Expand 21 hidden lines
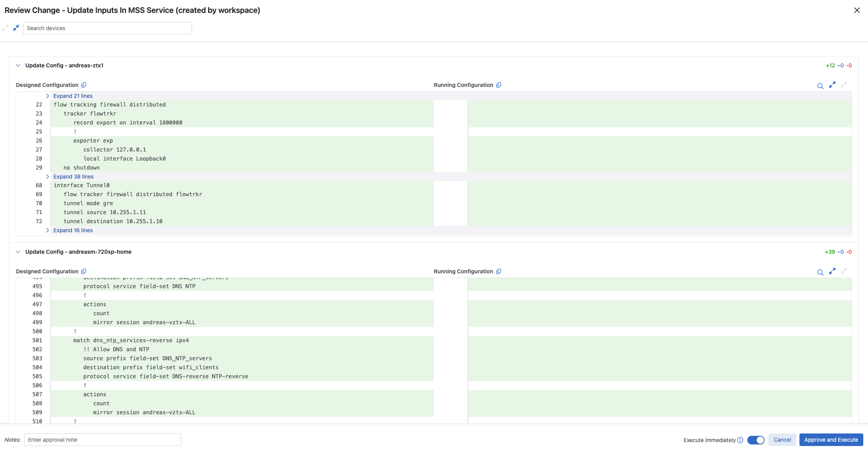This screenshot has height=455, width=868. pos(73,96)
